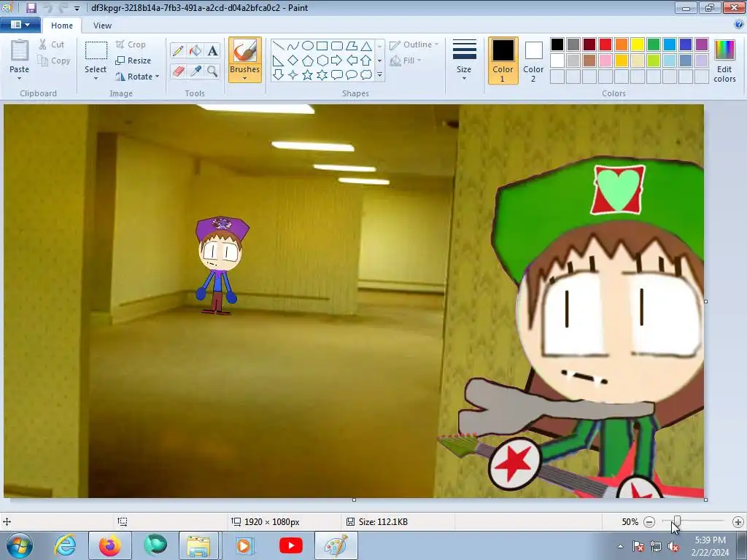This screenshot has height=560, width=747.
Task: Open Internet Explorer from the taskbar
Action: coord(65,545)
